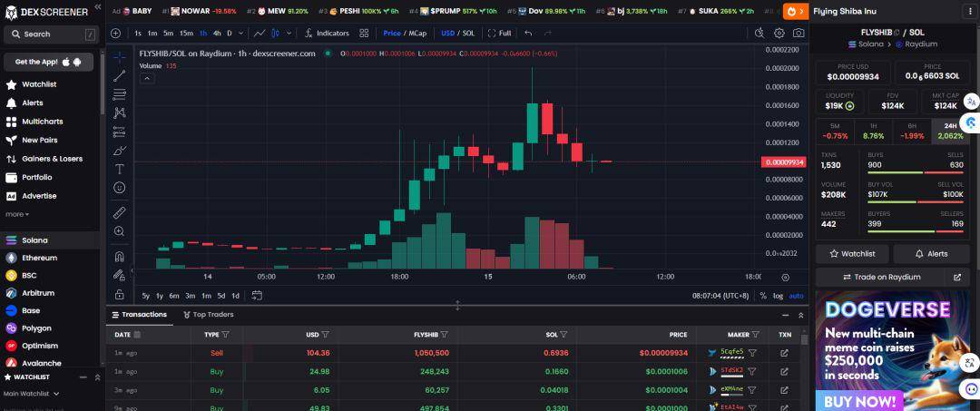
Task: Open the Sell transaction 5Cqfe5 in explorer
Action: (784, 353)
